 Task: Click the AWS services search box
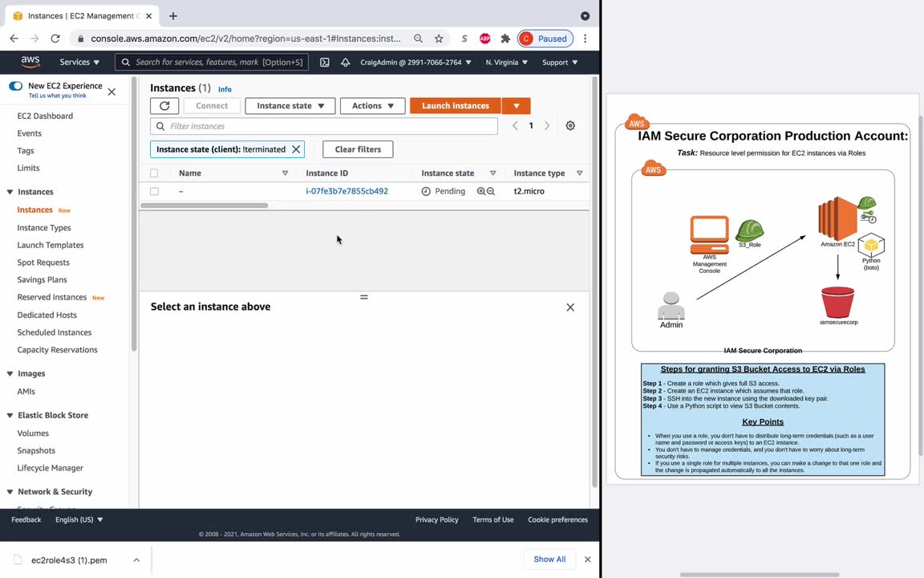212,62
